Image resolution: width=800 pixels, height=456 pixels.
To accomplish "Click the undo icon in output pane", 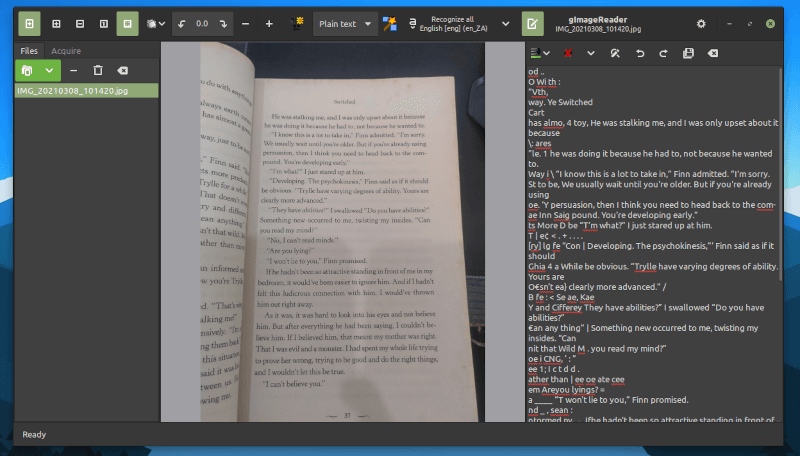I will [x=639, y=53].
